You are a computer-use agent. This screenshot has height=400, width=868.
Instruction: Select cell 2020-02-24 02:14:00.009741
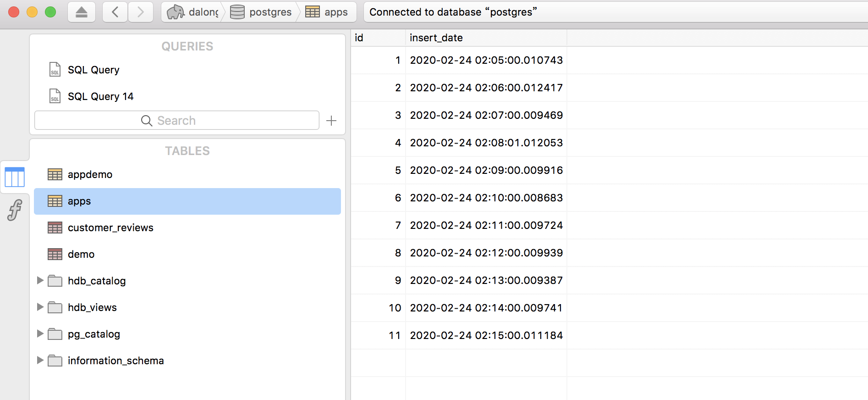click(x=486, y=308)
